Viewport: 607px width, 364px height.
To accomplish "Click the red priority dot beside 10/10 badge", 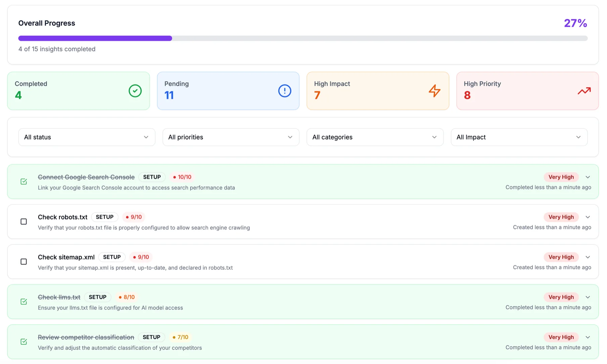I will point(174,177).
